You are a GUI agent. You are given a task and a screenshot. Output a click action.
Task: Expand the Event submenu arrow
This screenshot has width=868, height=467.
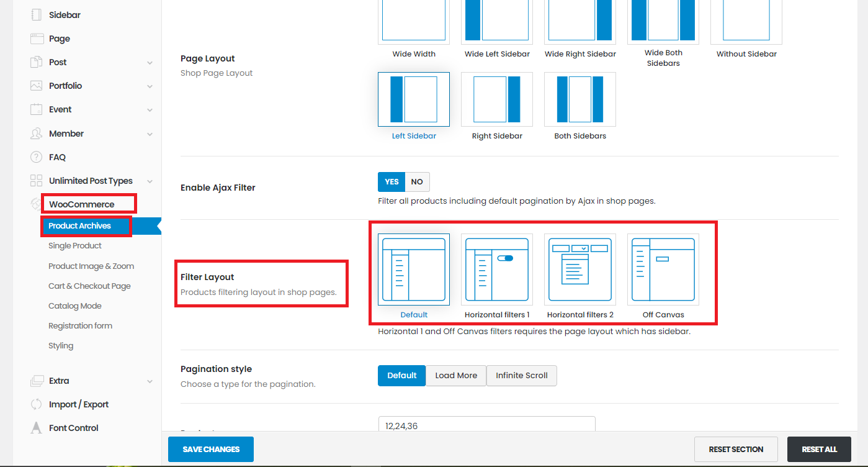pyautogui.click(x=150, y=110)
